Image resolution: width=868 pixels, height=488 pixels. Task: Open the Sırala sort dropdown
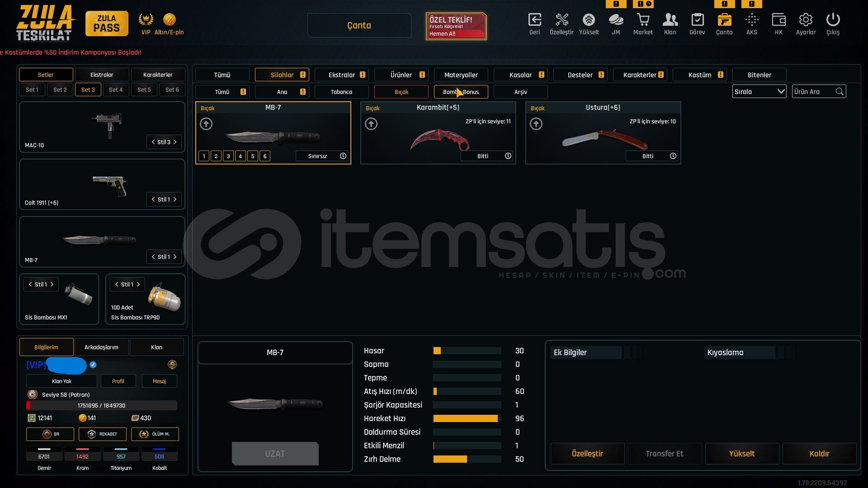(759, 92)
